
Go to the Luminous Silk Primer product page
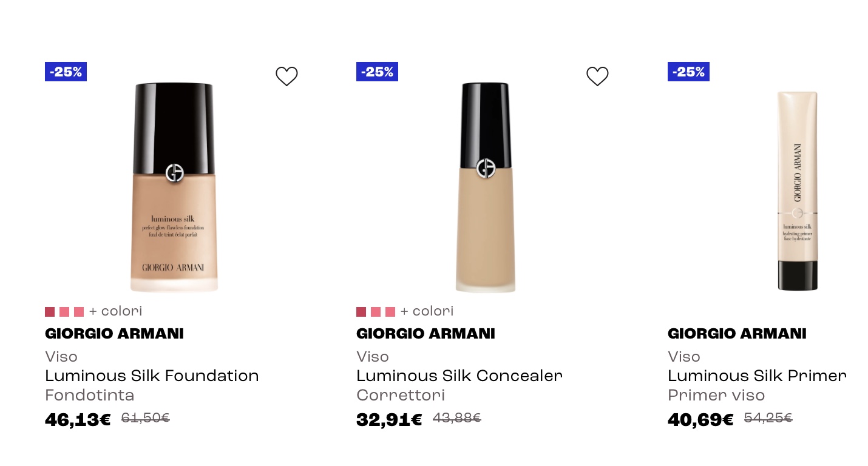756,376
